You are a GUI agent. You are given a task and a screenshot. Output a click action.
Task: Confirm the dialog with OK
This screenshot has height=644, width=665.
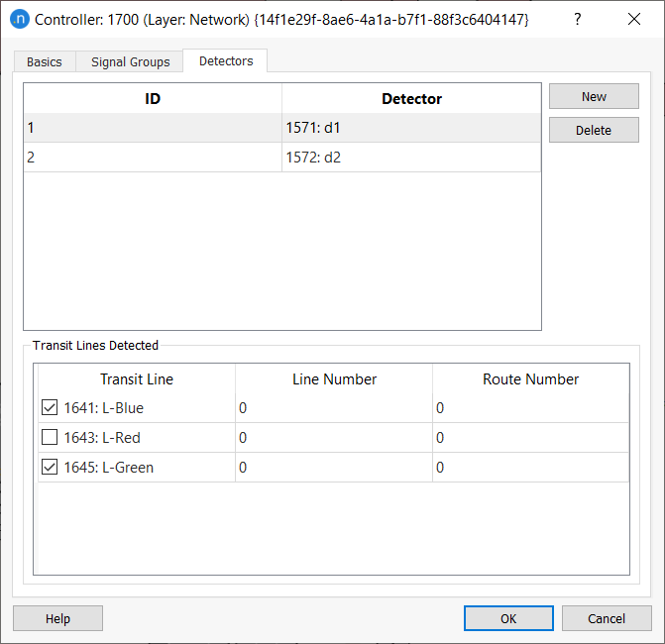click(x=507, y=618)
